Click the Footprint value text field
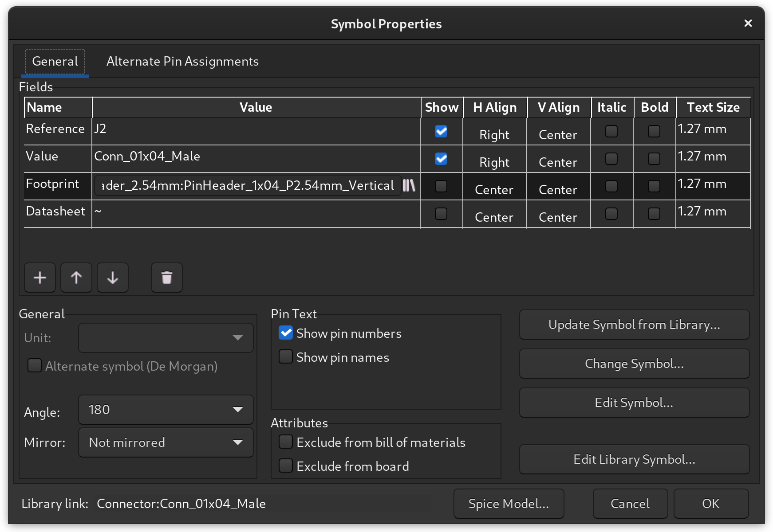 coord(248,185)
